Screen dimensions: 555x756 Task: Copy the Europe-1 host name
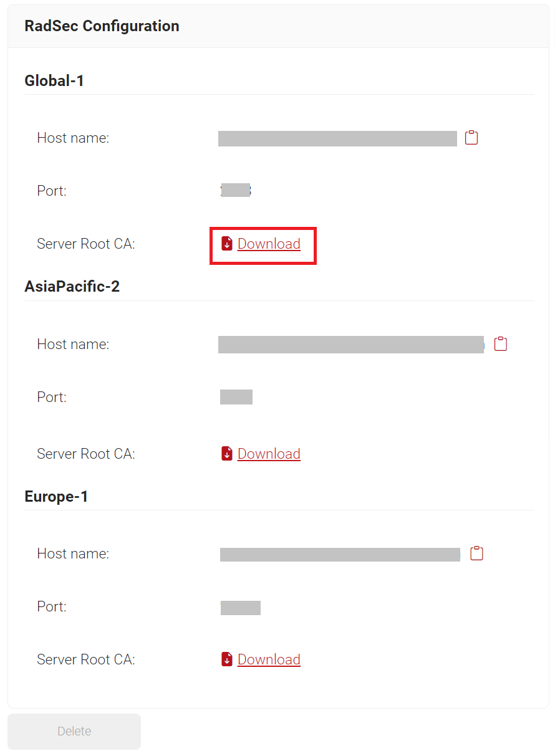[476, 553]
